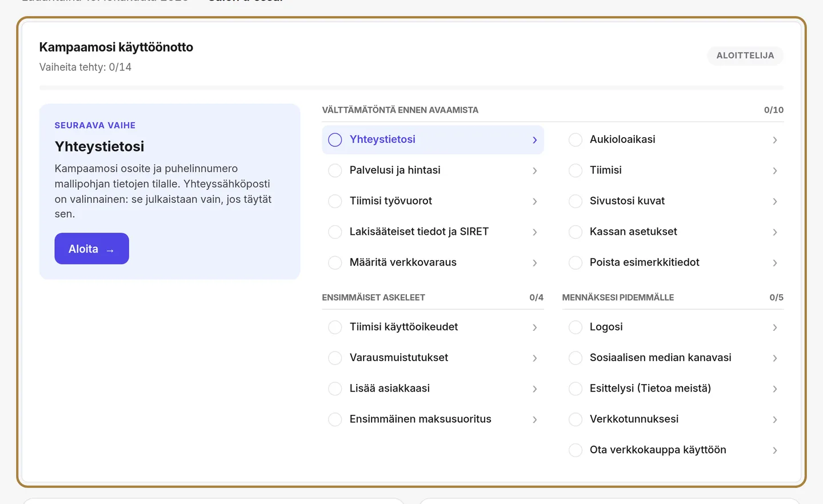Click the VÄLTTÄMÄTÖNTÄ ENNEN AVAAMISTA header
The height and width of the screenshot is (504, 823).
click(x=400, y=110)
